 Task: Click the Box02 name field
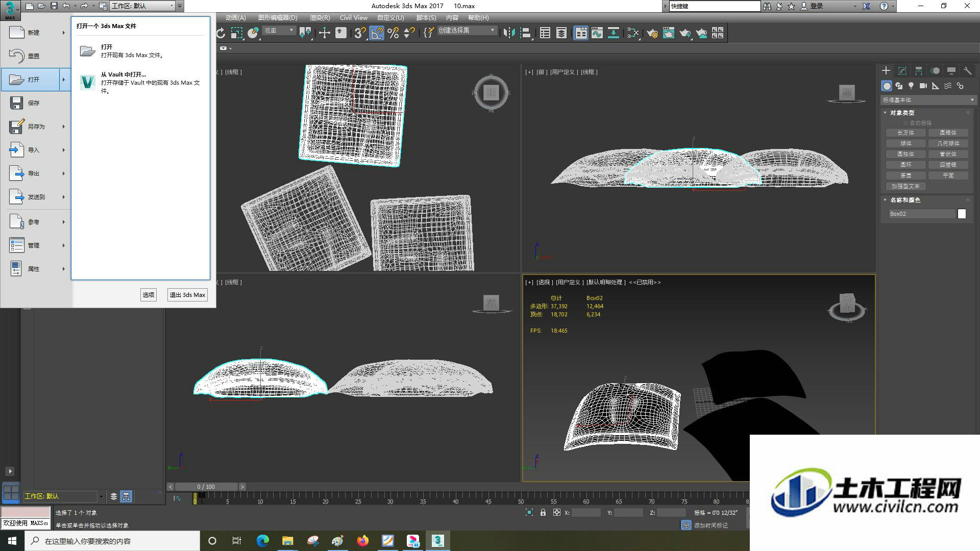(x=922, y=214)
